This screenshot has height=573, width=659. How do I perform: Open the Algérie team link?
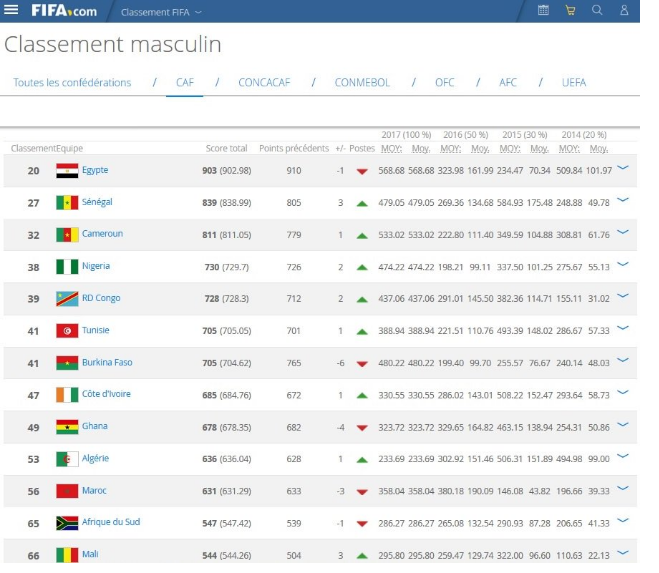[x=95, y=458]
